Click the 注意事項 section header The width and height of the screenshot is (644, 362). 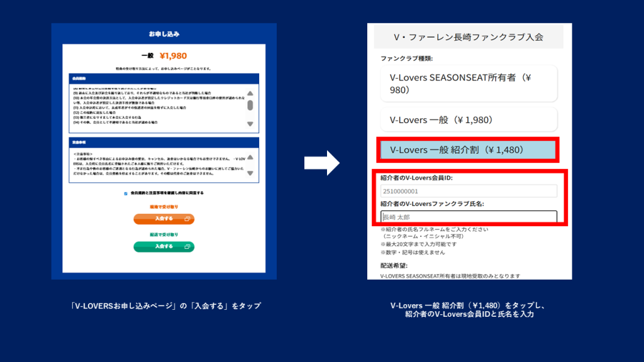(x=164, y=143)
